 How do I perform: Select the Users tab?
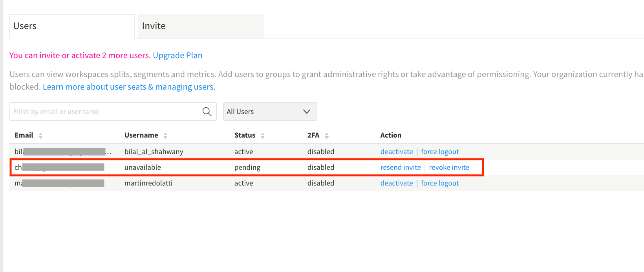pyautogui.click(x=72, y=26)
